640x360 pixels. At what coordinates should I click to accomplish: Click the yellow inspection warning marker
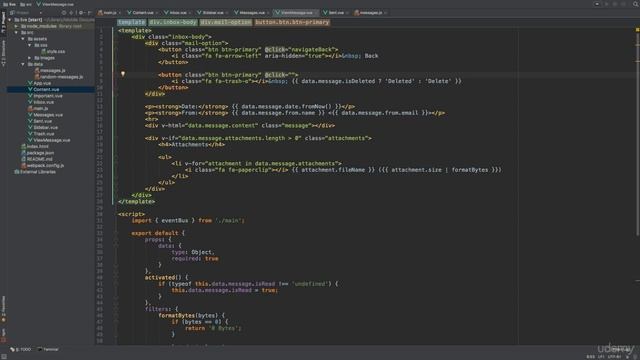[x=637, y=30]
